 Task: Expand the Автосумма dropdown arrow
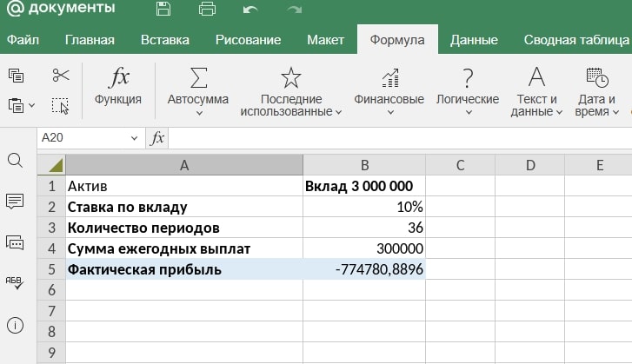199,113
